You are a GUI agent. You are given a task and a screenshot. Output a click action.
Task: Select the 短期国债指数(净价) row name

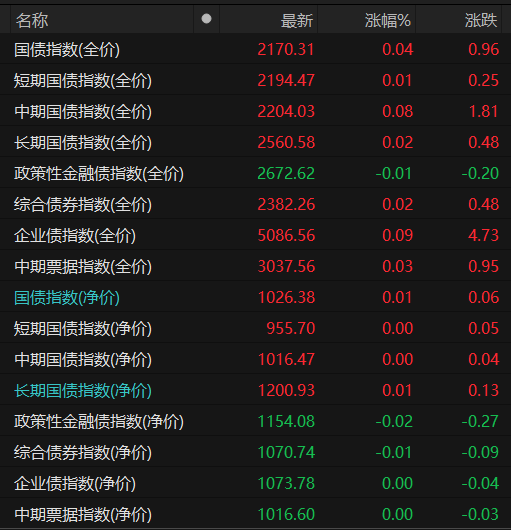[x=83, y=329]
